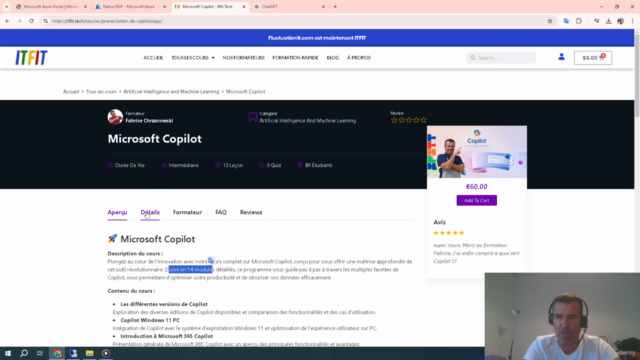Click the empty review stars rating
Image resolution: width=640 pixels, height=360 pixels.
409,120
